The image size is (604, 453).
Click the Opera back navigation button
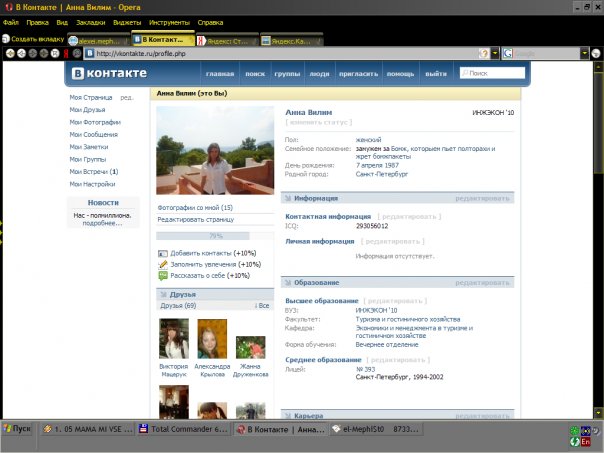(x=9, y=53)
